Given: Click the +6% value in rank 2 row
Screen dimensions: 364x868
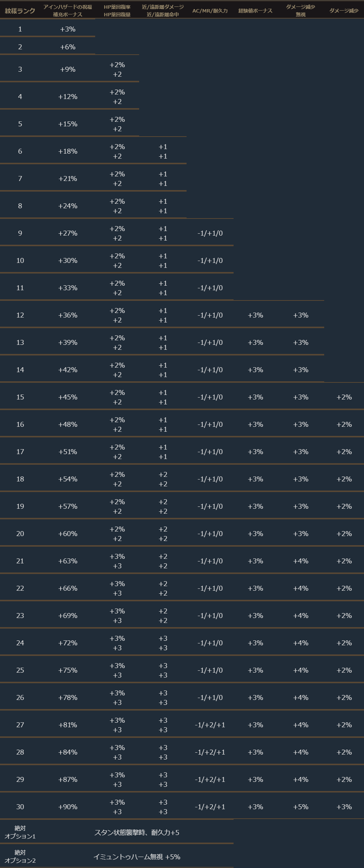Looking at the screenshot, I should (68, 47).
